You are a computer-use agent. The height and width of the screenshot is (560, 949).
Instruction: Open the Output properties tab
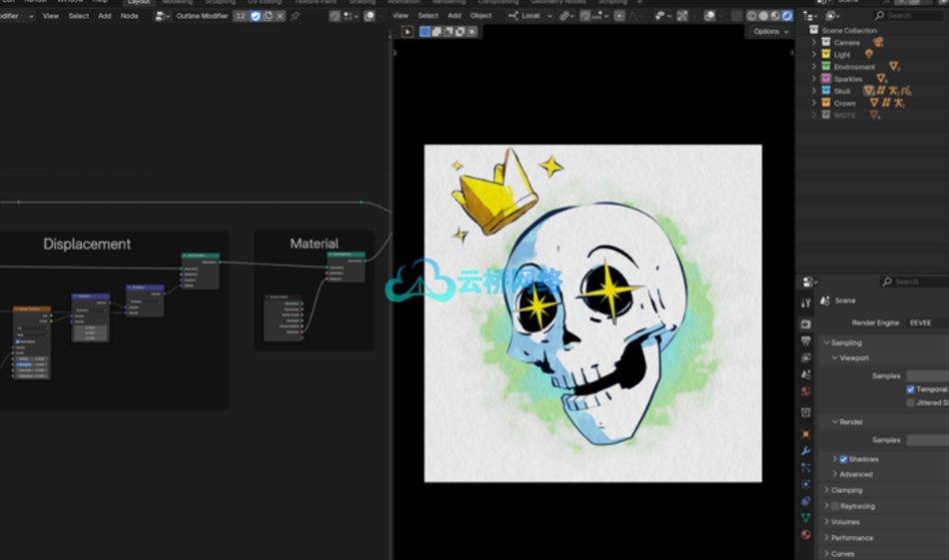pyautogui.click(x=805, y=341)
